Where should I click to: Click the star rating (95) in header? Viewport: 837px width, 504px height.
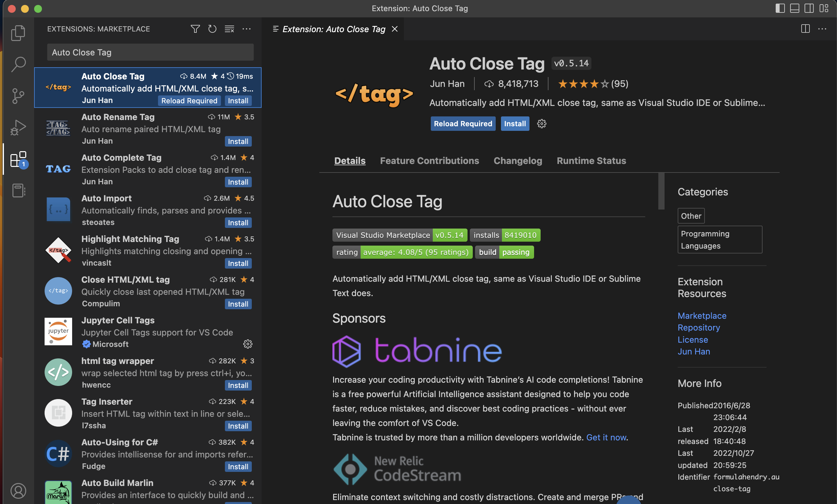[593, 84]
